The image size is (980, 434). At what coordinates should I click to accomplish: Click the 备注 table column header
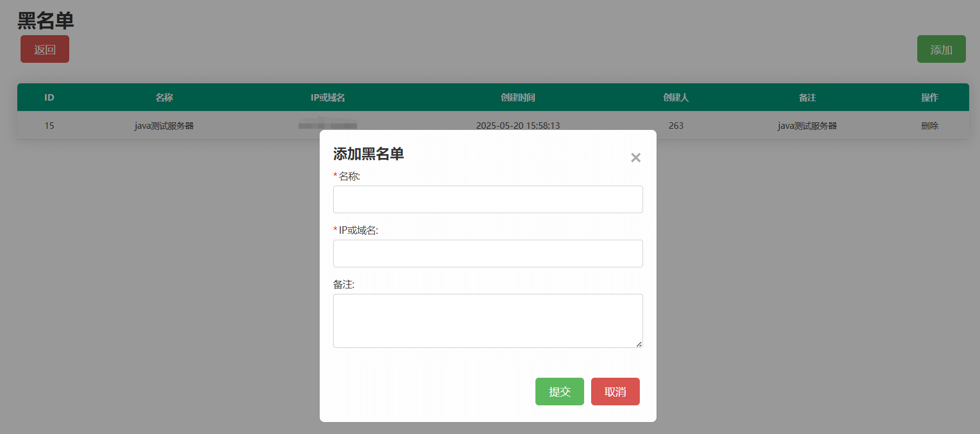click(x=807, y=97)
